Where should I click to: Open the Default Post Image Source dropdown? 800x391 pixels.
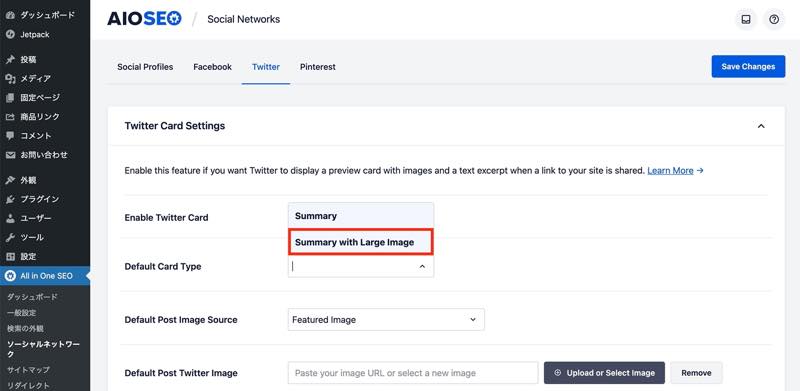(x=386, y=320)
